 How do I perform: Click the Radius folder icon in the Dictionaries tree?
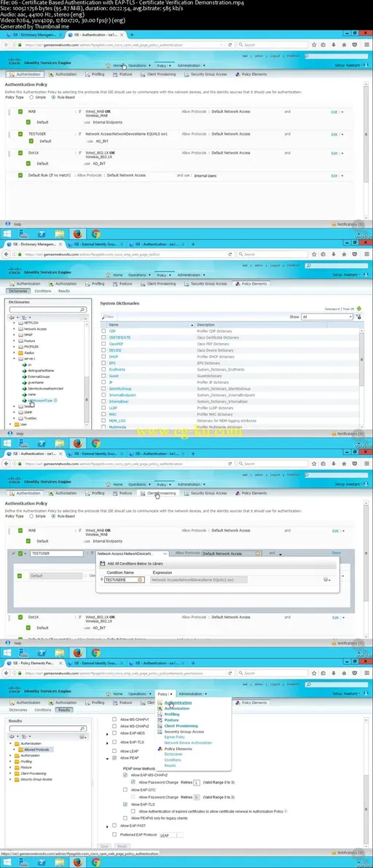(x=20, y=352)
